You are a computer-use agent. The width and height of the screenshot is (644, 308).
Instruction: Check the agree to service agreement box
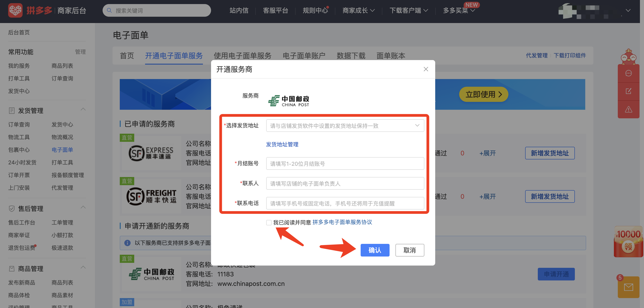click(269, 222)
